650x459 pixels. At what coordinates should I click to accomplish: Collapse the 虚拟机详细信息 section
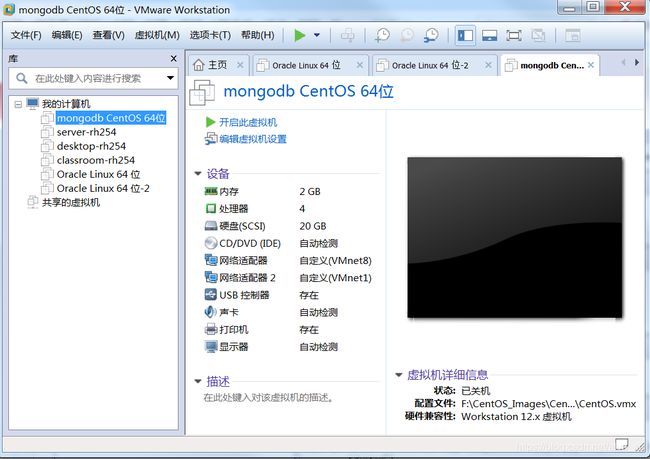click(399, 375)
